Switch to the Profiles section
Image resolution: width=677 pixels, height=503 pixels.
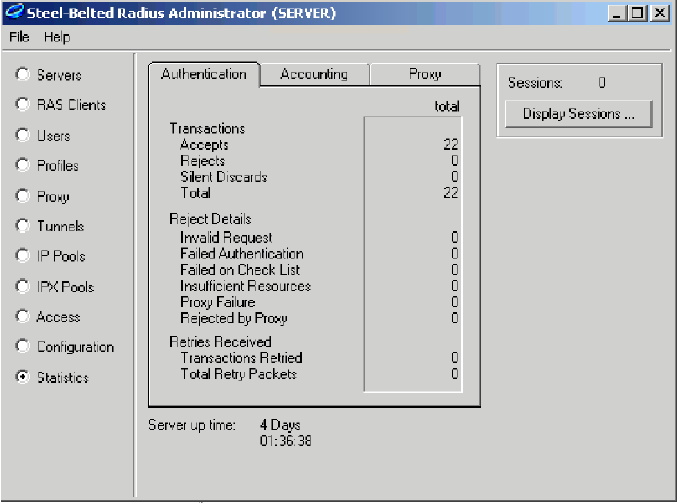(x=22, y=165)
